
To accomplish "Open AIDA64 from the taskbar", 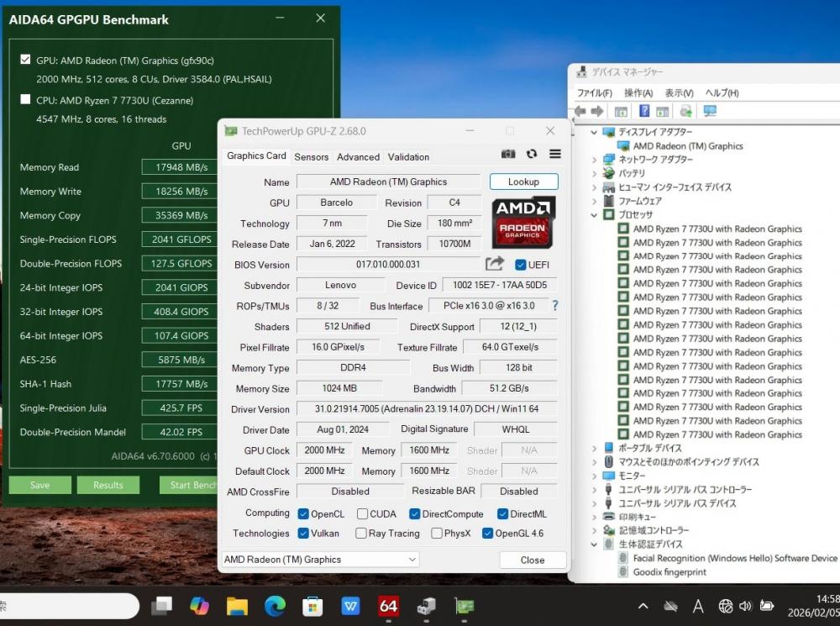I will (x=388, y=606).
